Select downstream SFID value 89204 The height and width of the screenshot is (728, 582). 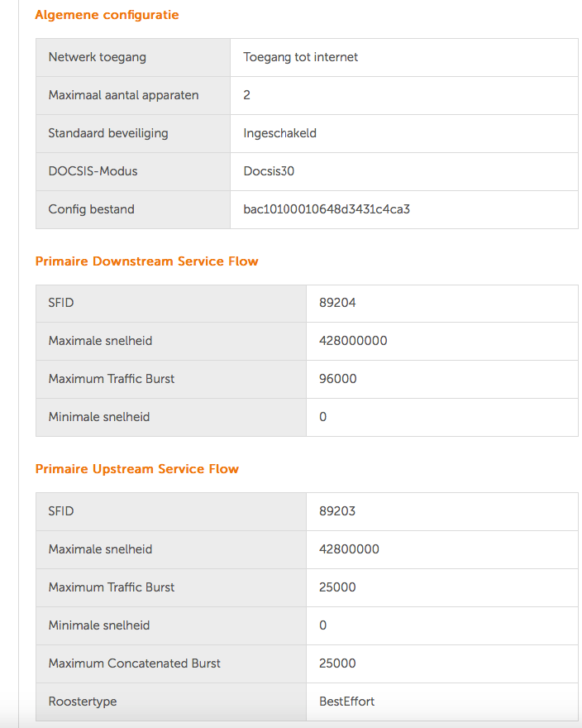click(337, 303)
